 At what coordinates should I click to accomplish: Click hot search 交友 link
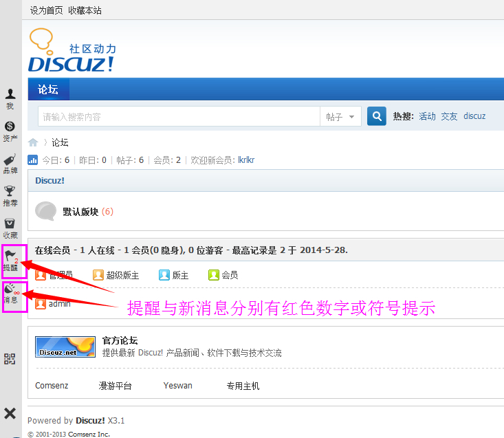click(449, 116)
